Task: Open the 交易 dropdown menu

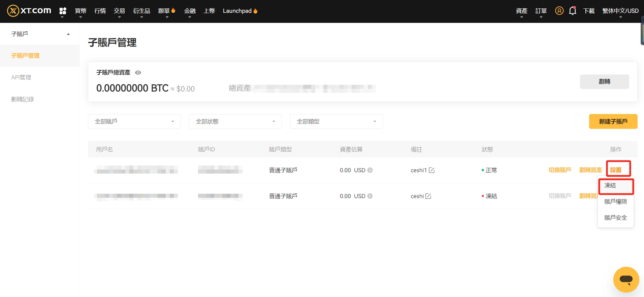Action: coord(119,11)
